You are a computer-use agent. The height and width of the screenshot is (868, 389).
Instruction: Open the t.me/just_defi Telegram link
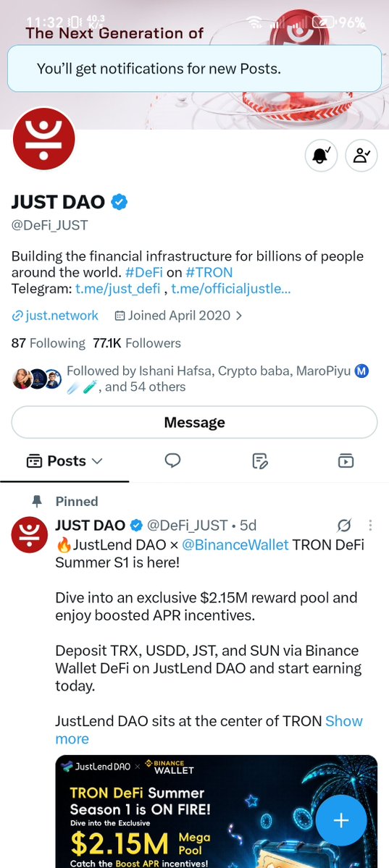coord(118,288)
